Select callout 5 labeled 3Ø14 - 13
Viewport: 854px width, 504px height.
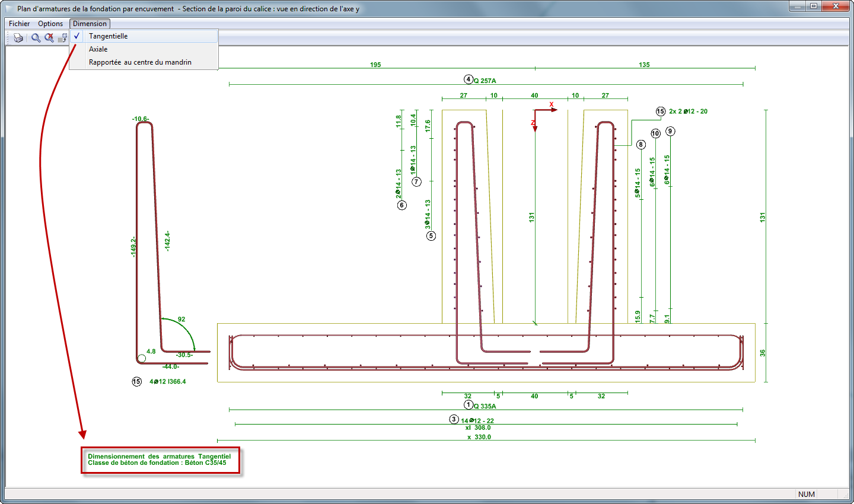431,236
